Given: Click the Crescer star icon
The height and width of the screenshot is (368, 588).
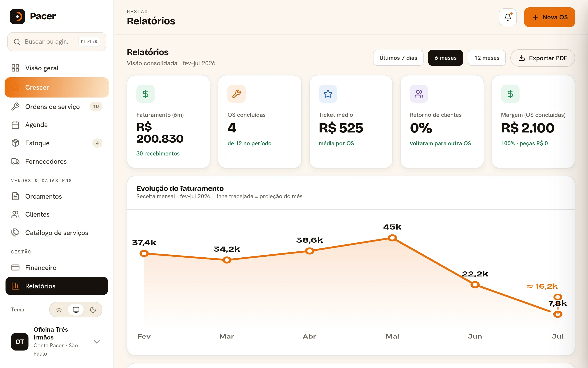Looking at the screenshot, I should tap(15, 87).
